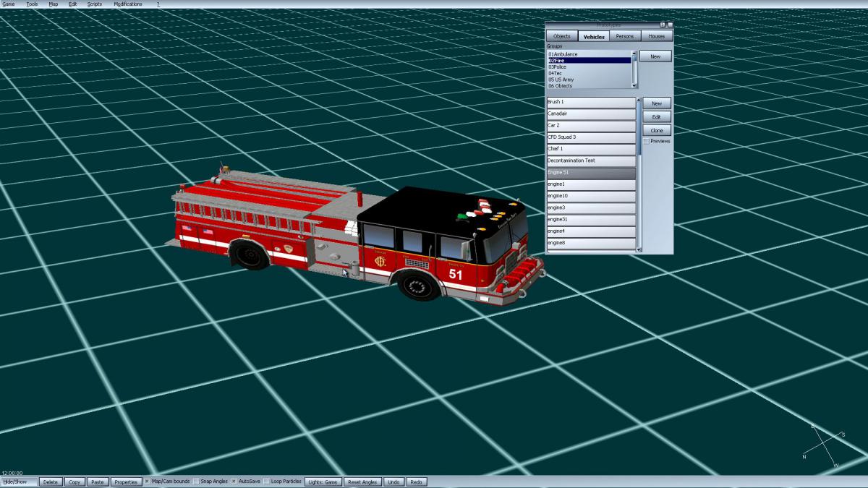Click the Edit prototype button
The image size is (868, 488).
pos(657,116)
